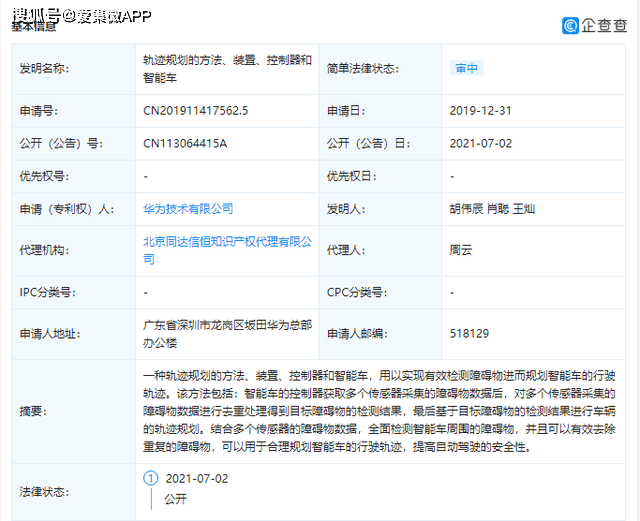The height and width of the screenshot is (521, 640).
Task: Click the 申请人地址 label cell
Action: point(73,334)
